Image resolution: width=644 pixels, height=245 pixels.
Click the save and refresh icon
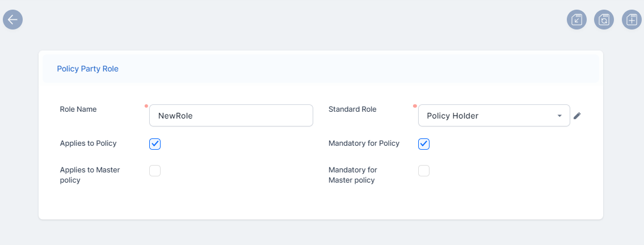[x=604, y=20]
